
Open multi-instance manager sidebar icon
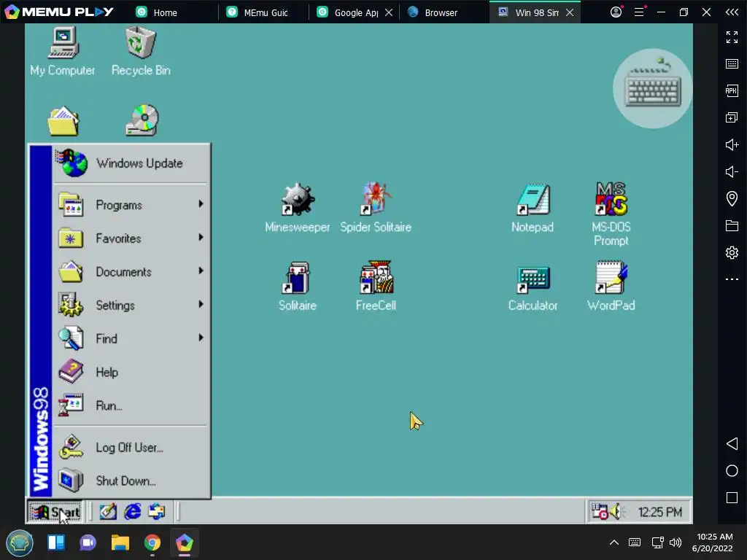click(x=732, y=117)
